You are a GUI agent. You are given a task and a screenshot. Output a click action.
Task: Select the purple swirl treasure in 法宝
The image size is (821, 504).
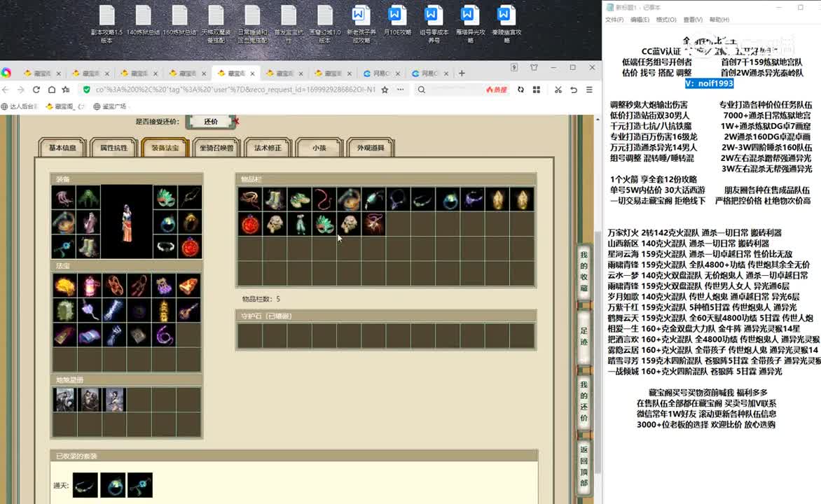[165, 335]
